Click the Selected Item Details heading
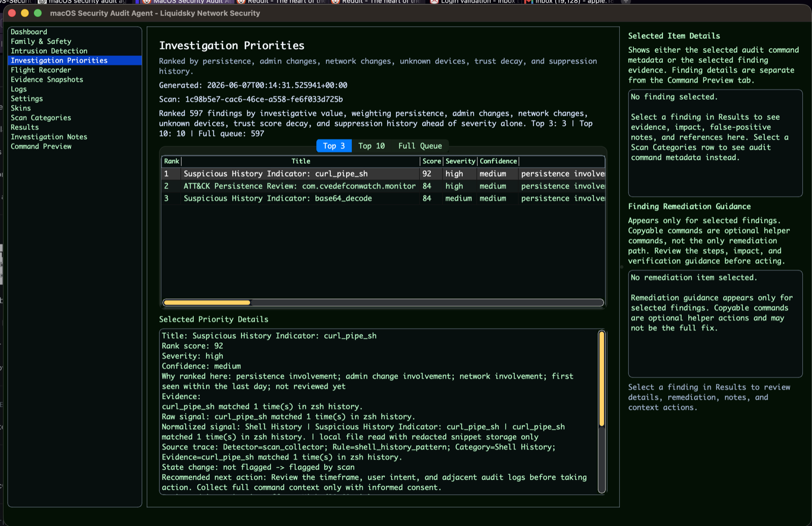812x526 pixels. pos(674,36)
